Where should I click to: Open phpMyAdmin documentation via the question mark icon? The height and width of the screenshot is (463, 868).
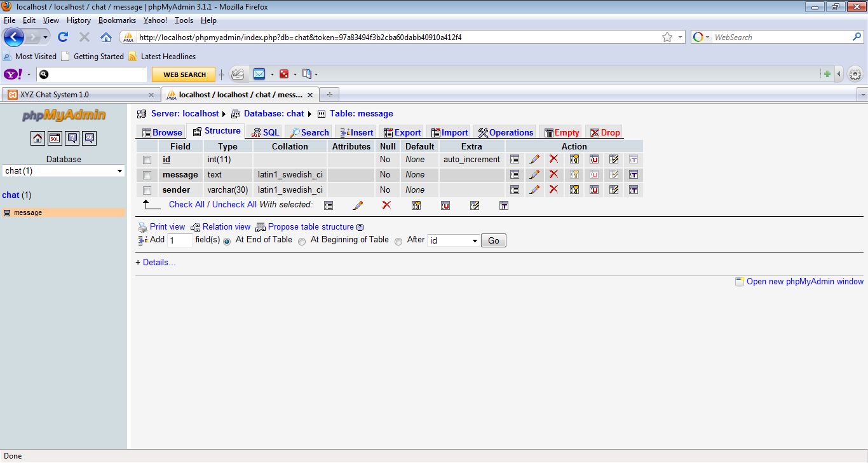coord(72,138)
